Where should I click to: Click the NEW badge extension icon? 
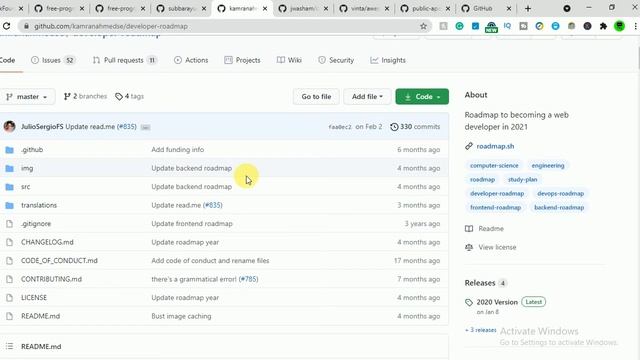[x=491, y=27]
